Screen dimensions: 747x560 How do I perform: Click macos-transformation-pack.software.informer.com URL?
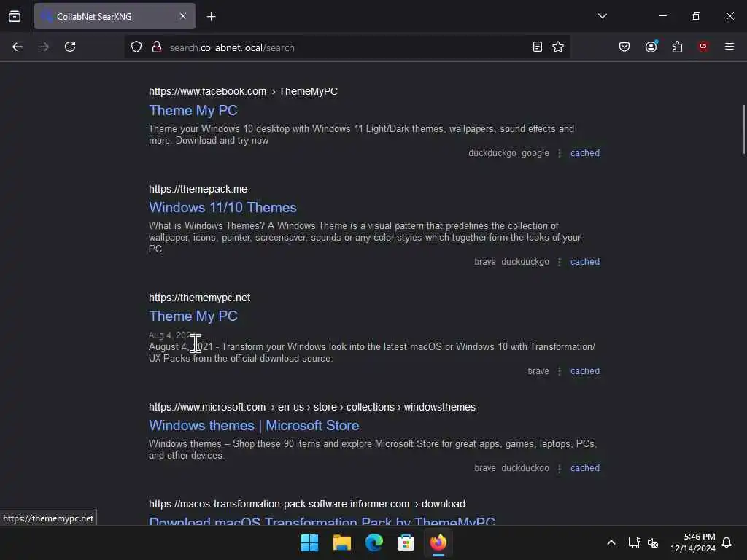coord(279,504)
